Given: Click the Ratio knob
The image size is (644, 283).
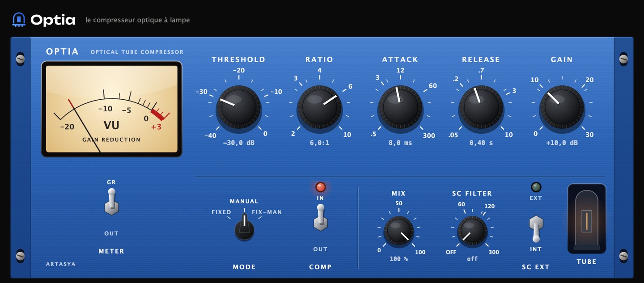Looking at the screenshot, I should (x=320, y=108).
